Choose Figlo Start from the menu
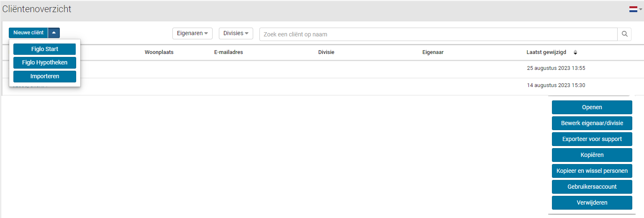This screenshot has height=218, width=644. 45,49
